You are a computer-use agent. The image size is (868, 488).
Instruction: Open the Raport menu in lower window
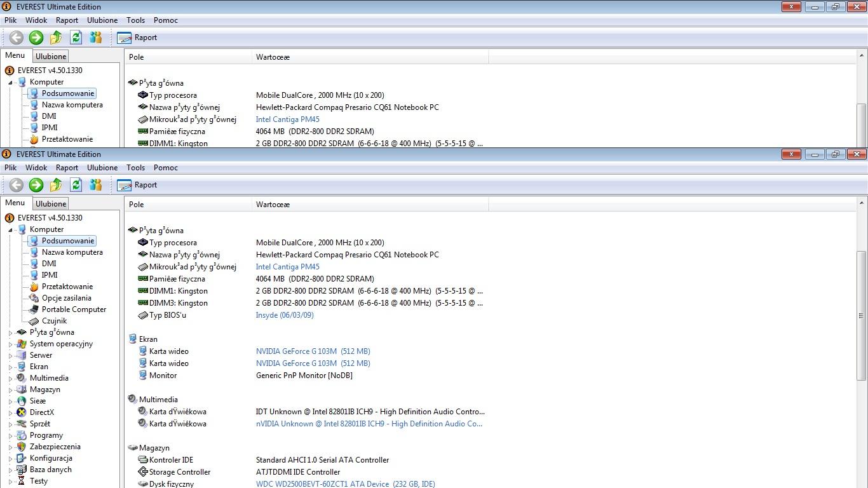pos(67,168)
